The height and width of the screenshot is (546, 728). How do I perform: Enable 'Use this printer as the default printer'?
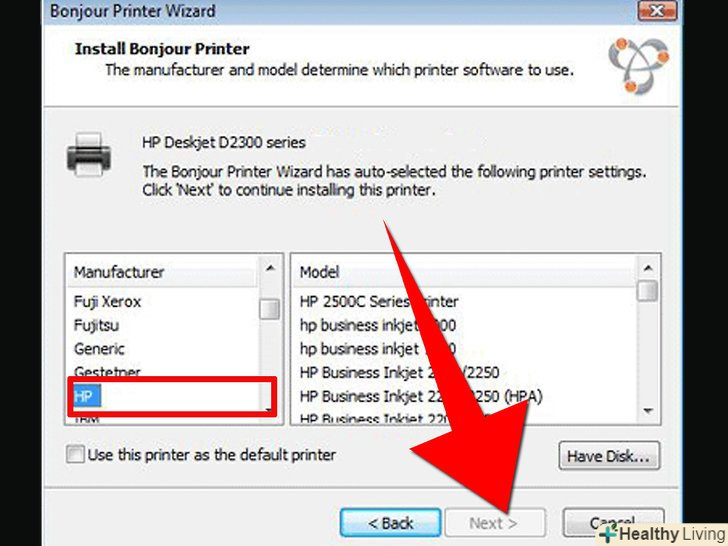(75, 454)
